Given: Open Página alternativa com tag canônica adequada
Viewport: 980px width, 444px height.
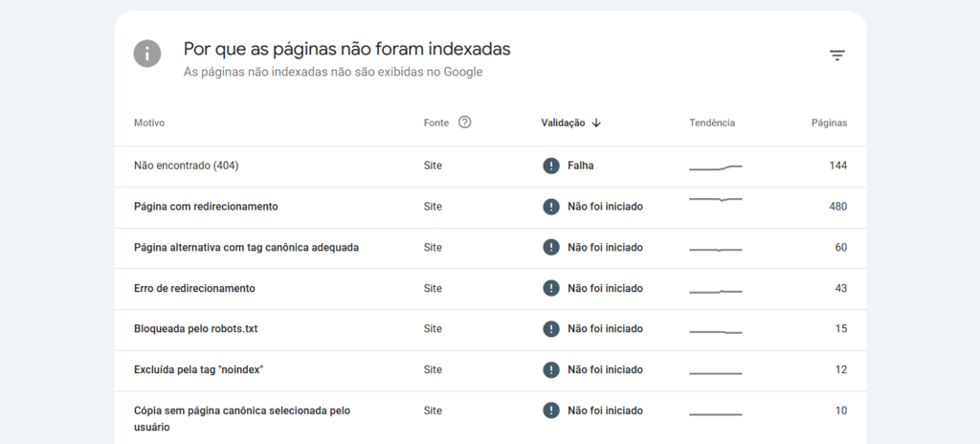Looking at the screenshot, I should [246, 247].
